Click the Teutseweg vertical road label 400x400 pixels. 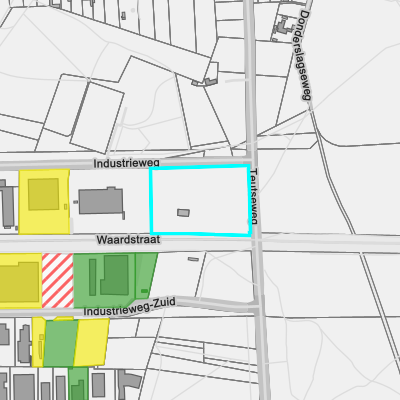click(254, 196)
